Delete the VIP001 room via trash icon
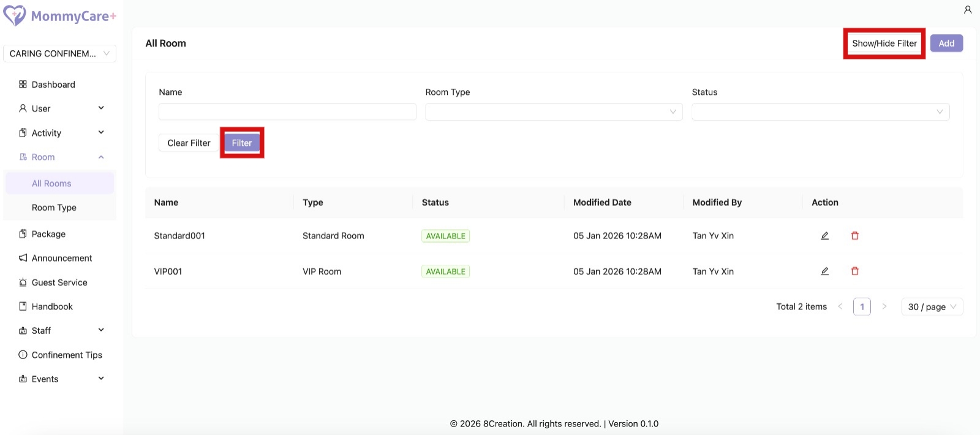The width and height of the screenshot is (980, 435). pos(854,271)
